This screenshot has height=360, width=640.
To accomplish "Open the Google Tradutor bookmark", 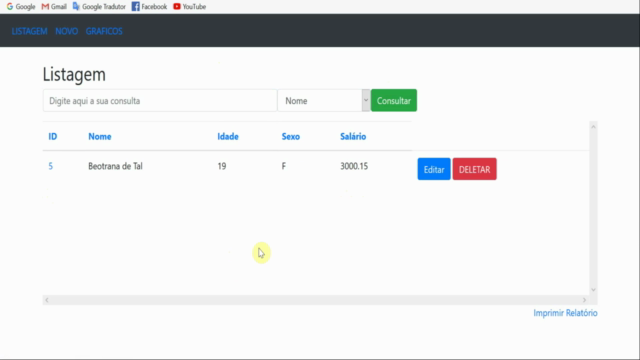I will pyautogui.click(x=99, y=7).
